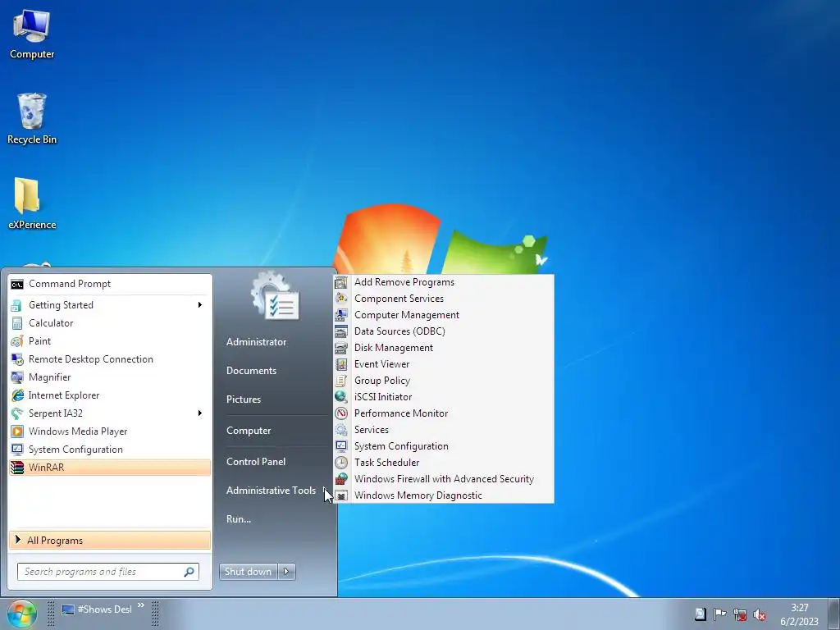This screenshot has width=840, height=630.
Task: Click the Show desktop strip at taskbar end
Action: [x=834, y=614]
